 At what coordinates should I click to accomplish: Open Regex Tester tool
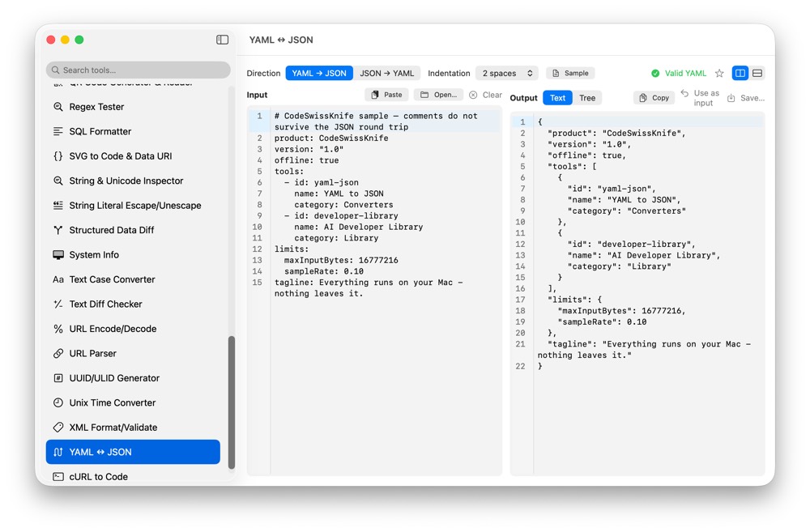pyautogui.click(x=133, y=107)
